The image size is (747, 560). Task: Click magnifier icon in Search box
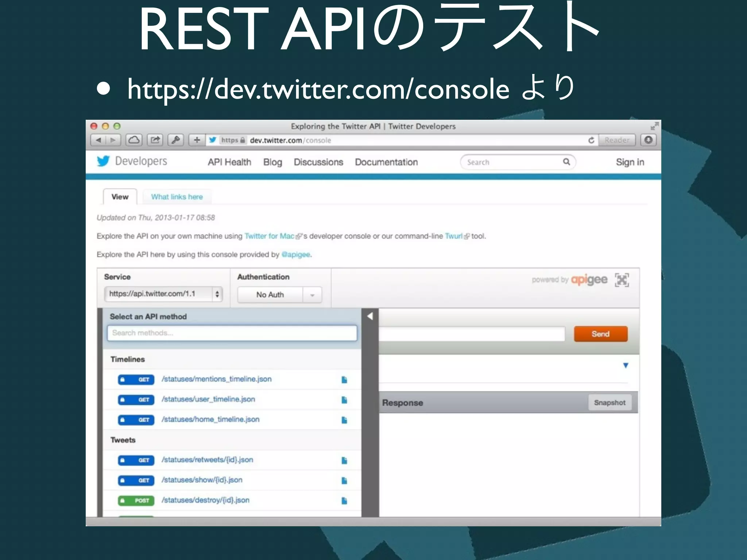pyautogui.click(x=566, y=162)
